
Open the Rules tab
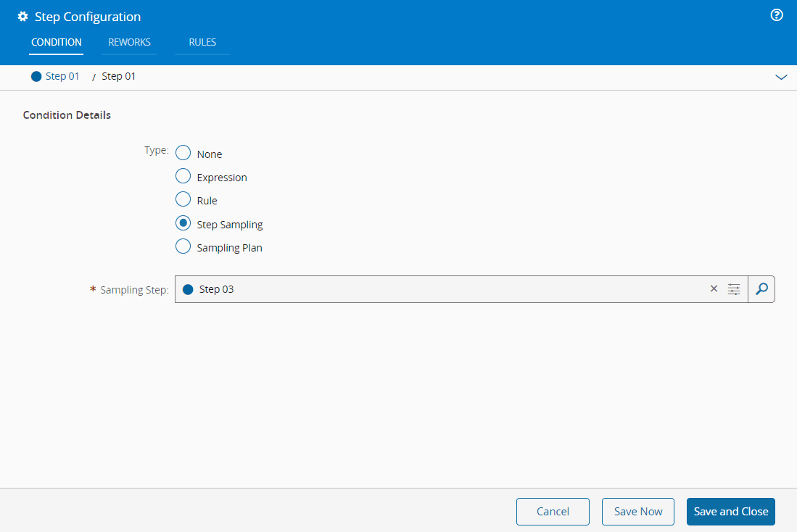pyautogui.click(x=202, y=42)
